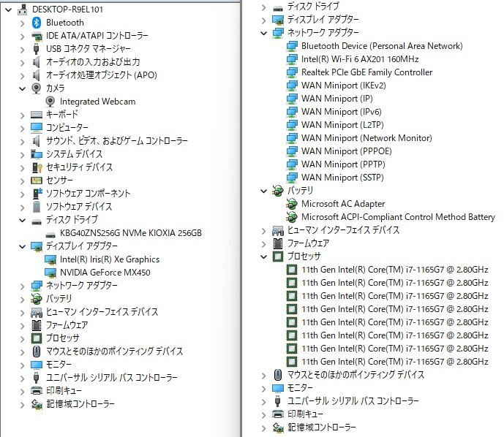Click the USB コネクタ マネージャー icon
Viewport: 504px width, 437px height.
37,49
